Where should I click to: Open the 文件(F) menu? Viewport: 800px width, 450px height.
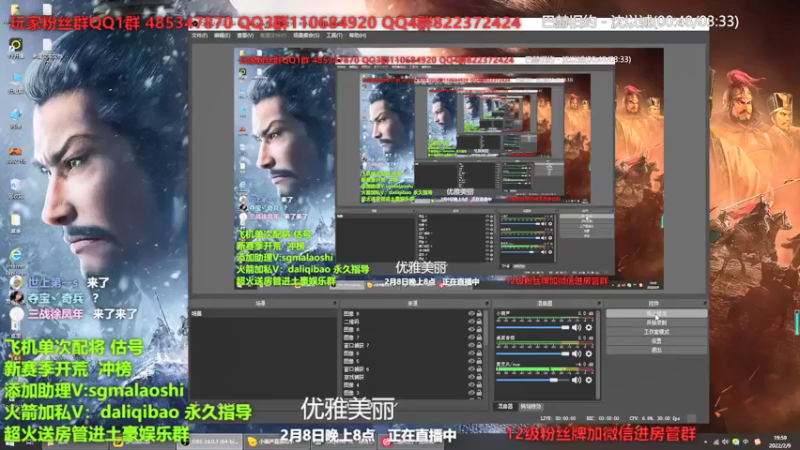click(199, 36)
